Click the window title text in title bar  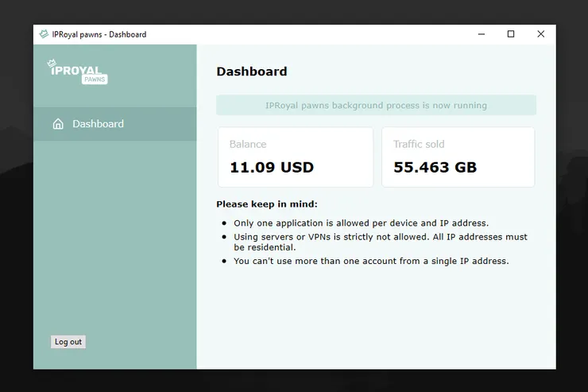[99, 34]
